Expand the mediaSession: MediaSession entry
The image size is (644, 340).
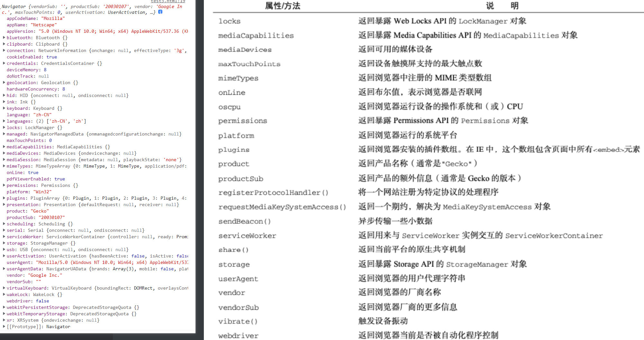(4, 160)
